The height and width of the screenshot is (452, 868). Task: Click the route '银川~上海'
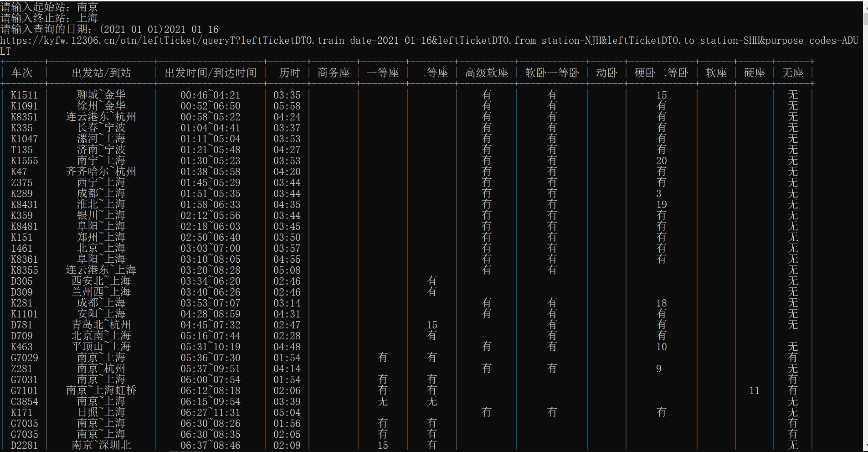(x=101, y=215)
